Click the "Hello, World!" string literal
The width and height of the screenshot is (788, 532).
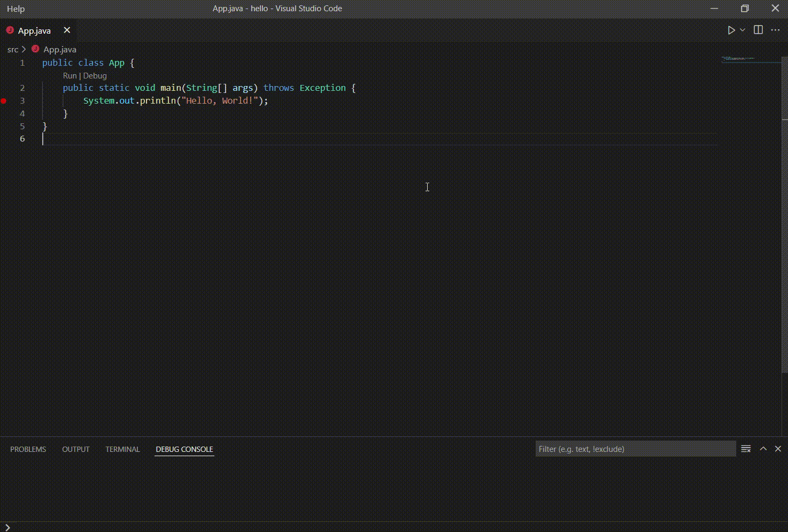[220, 100]
